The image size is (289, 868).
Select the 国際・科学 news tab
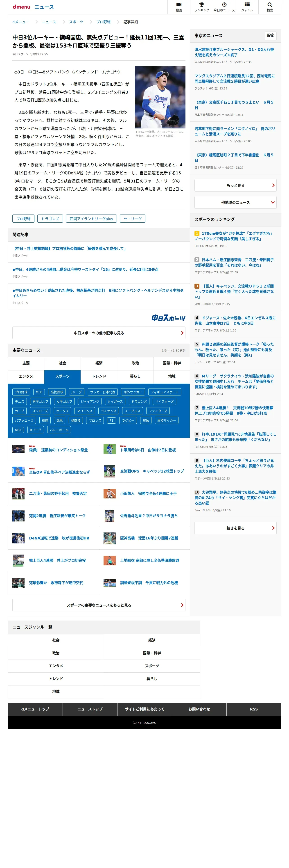coord(172,363)
